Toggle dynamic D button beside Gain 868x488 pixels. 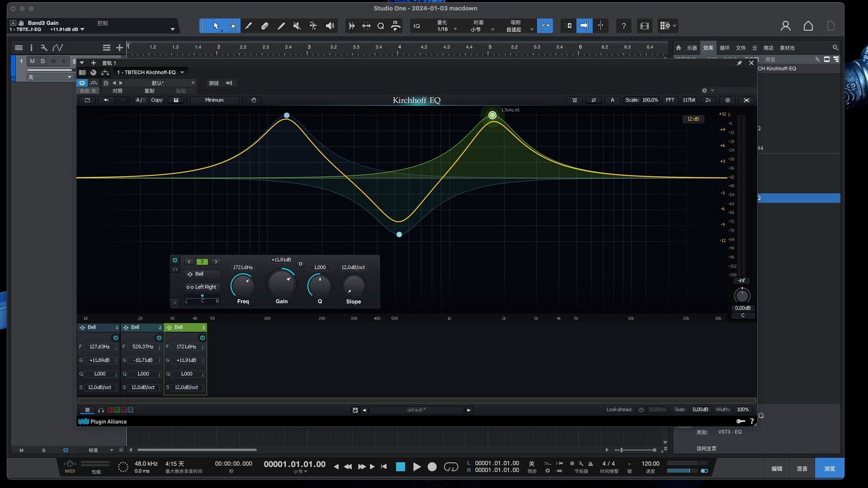[300, 264]
